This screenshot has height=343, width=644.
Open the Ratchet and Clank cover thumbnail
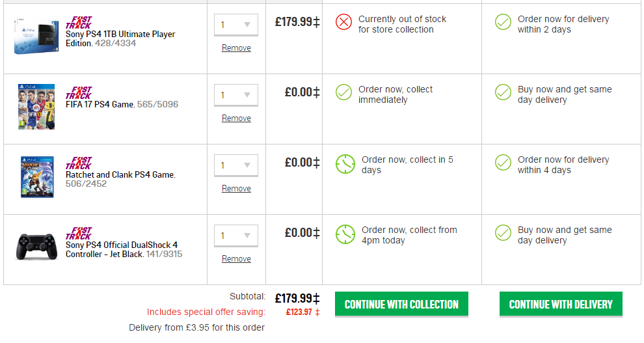click(36, 176)
